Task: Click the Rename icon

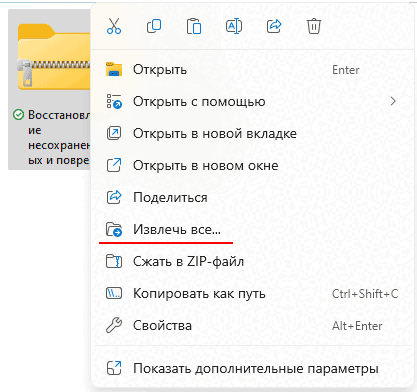Action: [x=234, y=26]
